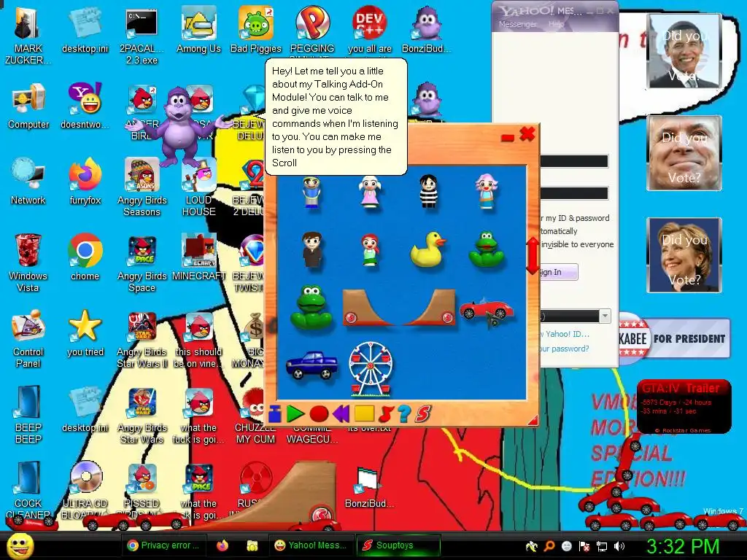Select the BEEP BEEP desktop icon

click(x=28, y=415)
